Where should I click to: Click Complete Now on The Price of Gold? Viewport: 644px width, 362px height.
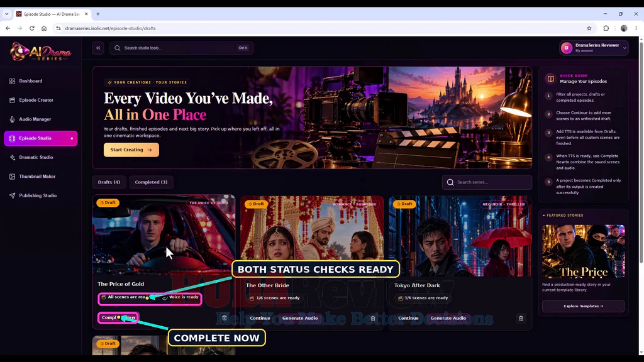tap(118, 317)
